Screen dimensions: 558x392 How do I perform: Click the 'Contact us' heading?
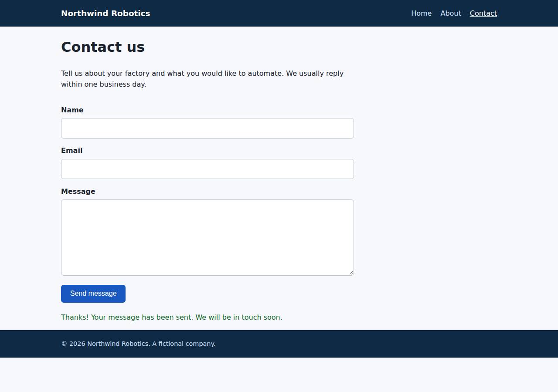coord(103,47)
